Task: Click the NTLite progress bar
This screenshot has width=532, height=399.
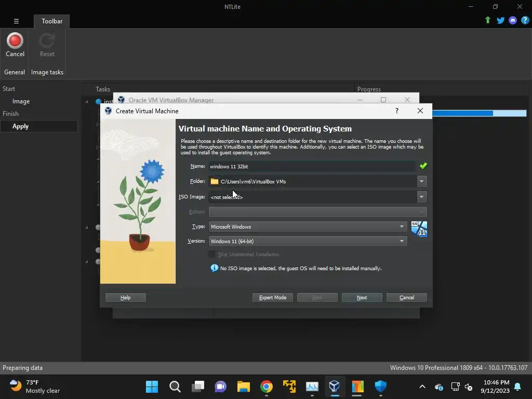Action: (479, 113)
